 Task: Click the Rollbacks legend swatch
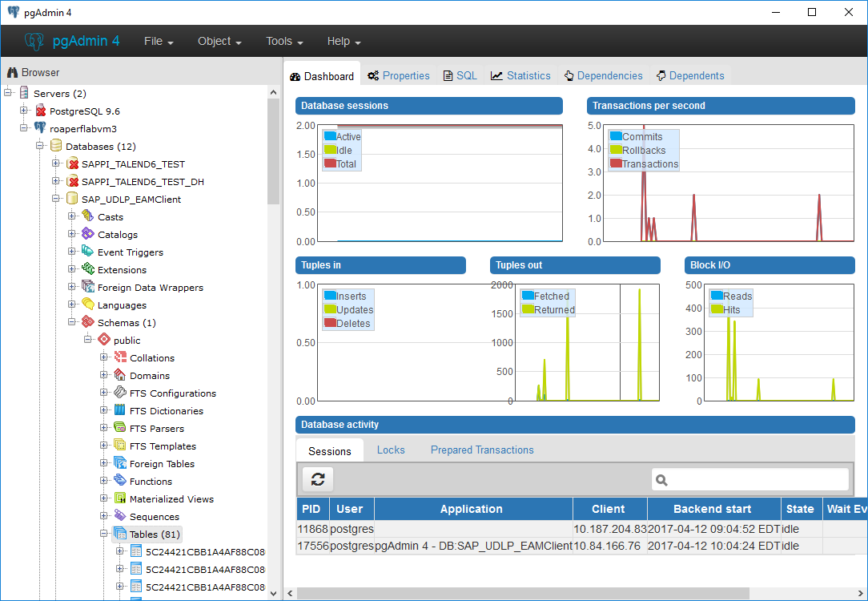616,150
